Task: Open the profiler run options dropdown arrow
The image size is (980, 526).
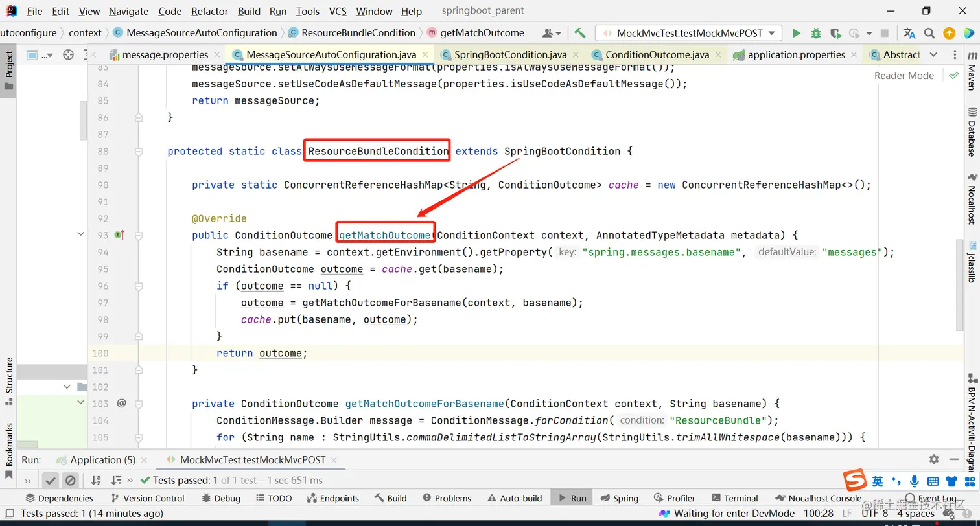Action: 868,34
